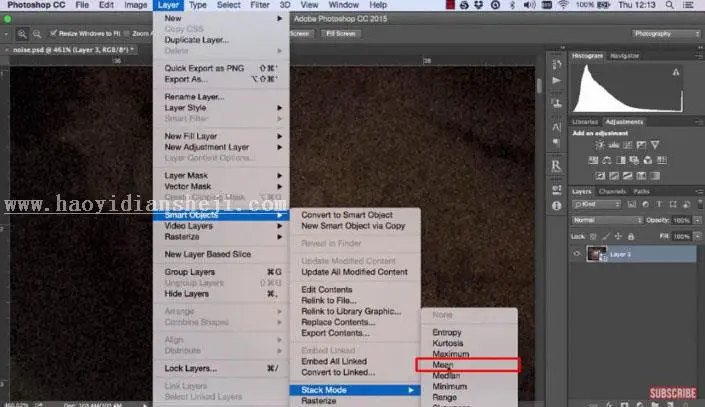
Task: Open the Normal blend mode dropdown
Action: [x=607, y=220]
